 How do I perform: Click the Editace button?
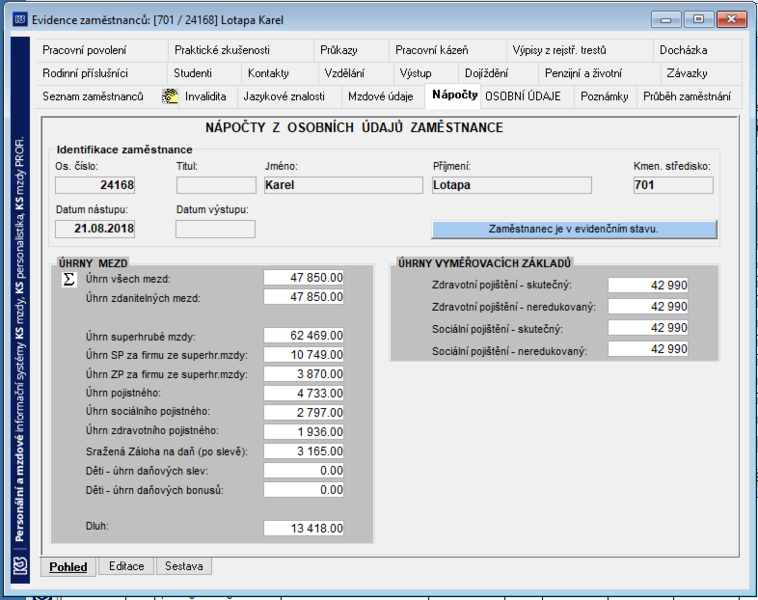(x=126, y=566)
